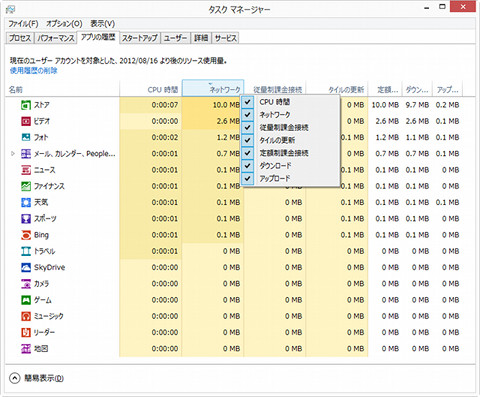Select the Bing app icon
The width and height of the screenshot is (480, 397).
[26, 235]
